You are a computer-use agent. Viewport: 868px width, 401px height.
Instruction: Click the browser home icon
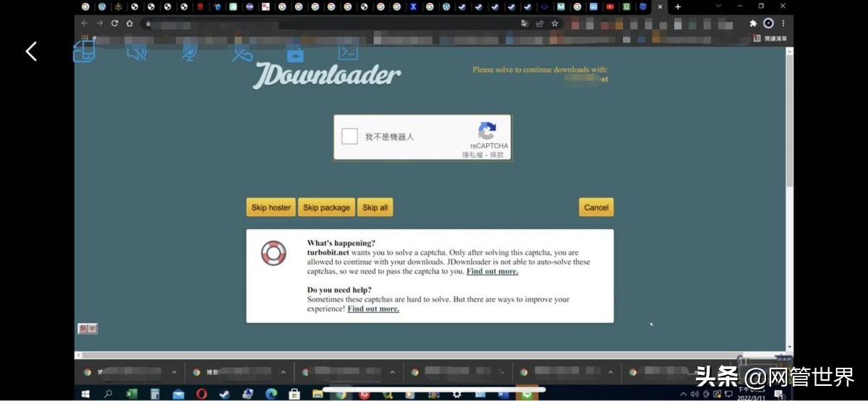click(129, 23)
